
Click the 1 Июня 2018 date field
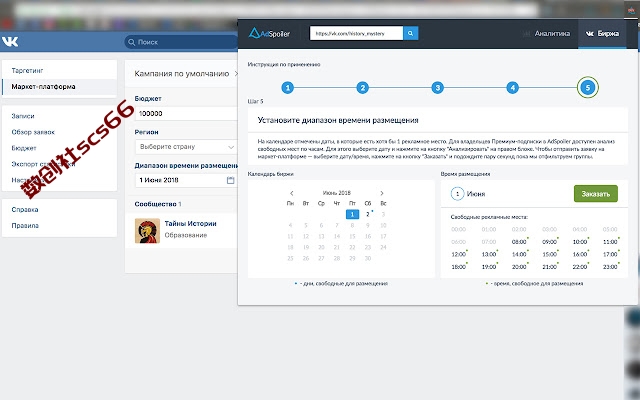[186, 180]
